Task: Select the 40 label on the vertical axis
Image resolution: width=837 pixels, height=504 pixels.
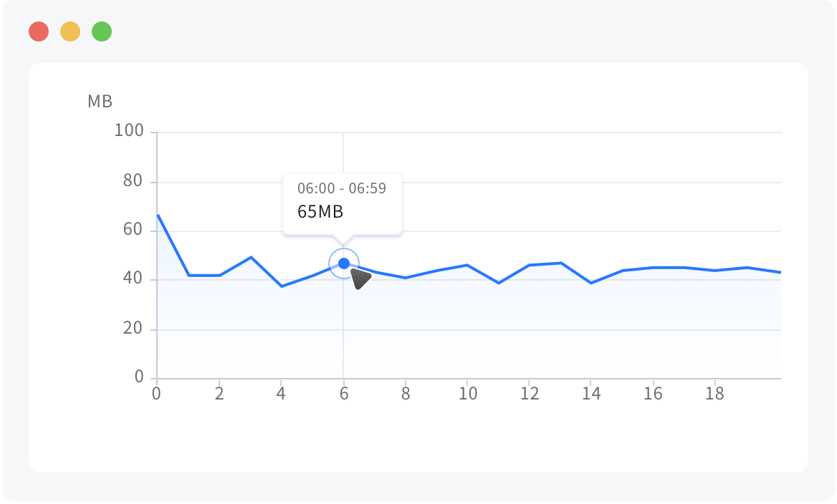Action: pyautogui.click(x=133, y=279)
